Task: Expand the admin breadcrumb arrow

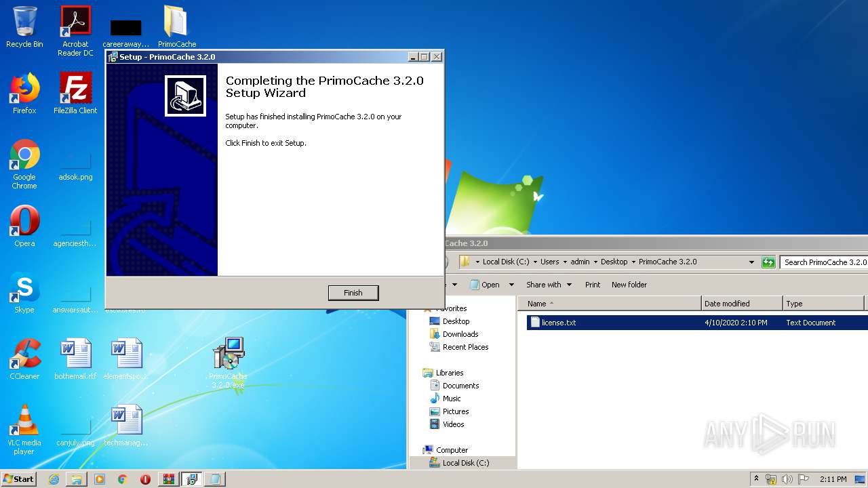Action: 595,262
